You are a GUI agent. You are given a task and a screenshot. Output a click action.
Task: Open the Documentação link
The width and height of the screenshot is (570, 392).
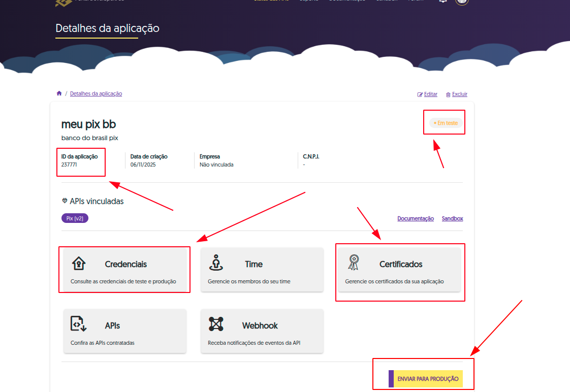415,218
